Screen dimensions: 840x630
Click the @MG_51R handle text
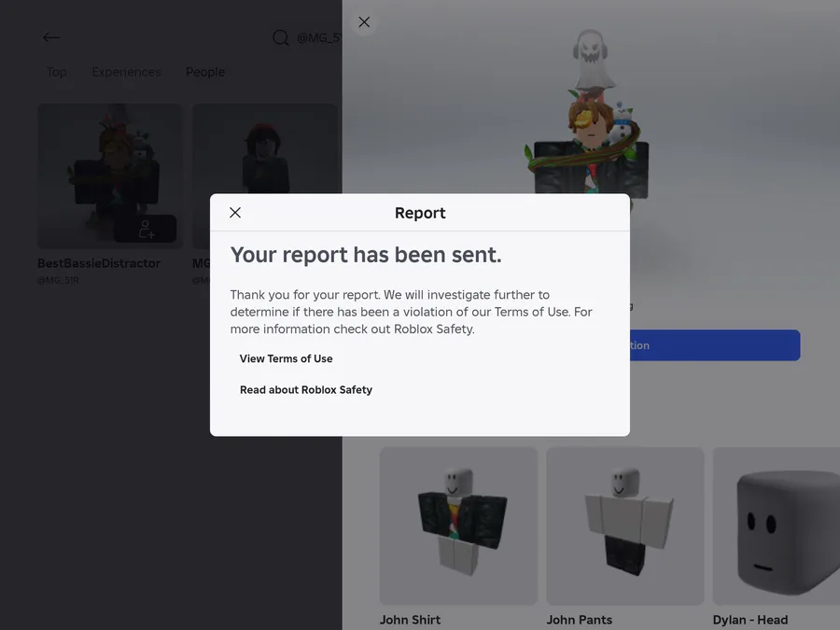coord(58,280)
